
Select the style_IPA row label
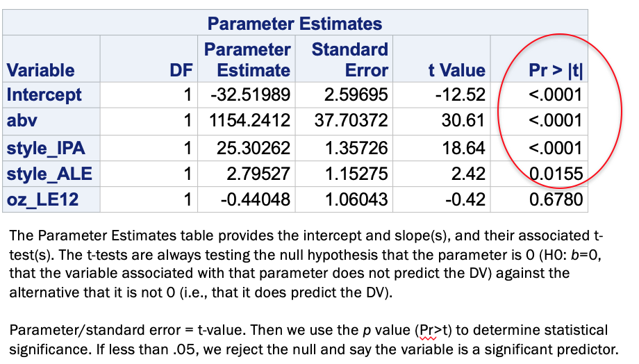[46, 148]
